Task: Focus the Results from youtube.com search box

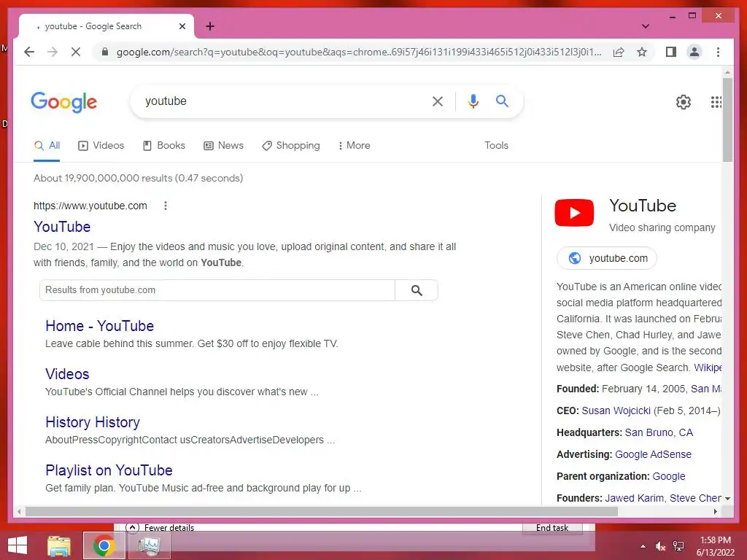Action: pyautogui.click(x=217, y=290)
